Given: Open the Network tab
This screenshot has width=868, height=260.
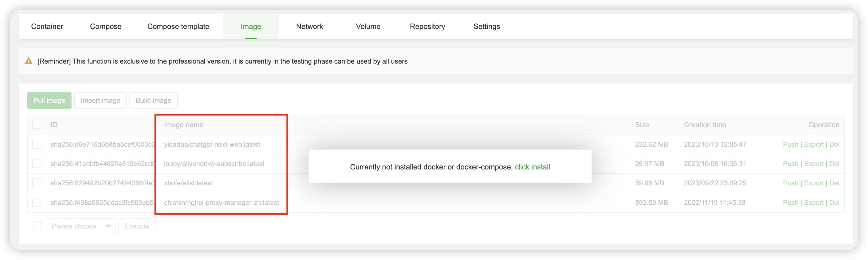Looking at the screenshot, I should click(x=309, y=26).
